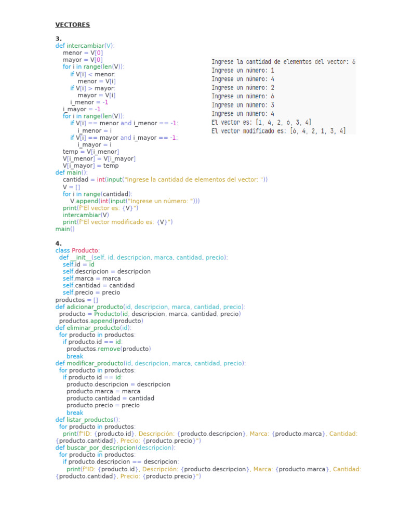399x532 pixels.
Task: Click the line 'temp = V[i_menor]'
Action: (90, 152)
